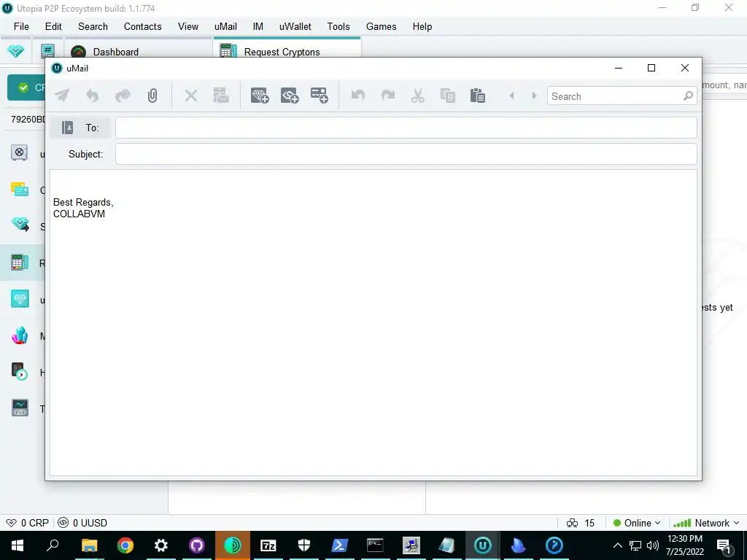Close the uMail compose window
The height and width of the screenshot is (560, 747).
[684, 68]
